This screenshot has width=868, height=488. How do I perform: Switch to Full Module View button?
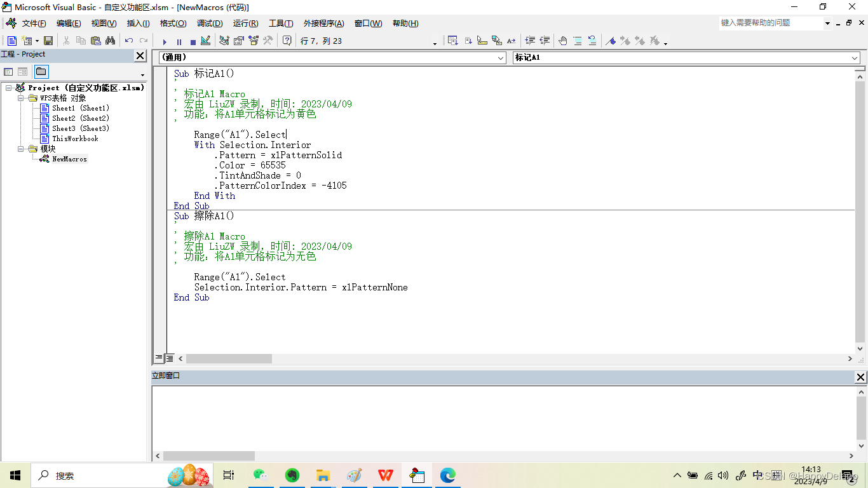pos(170,358)
